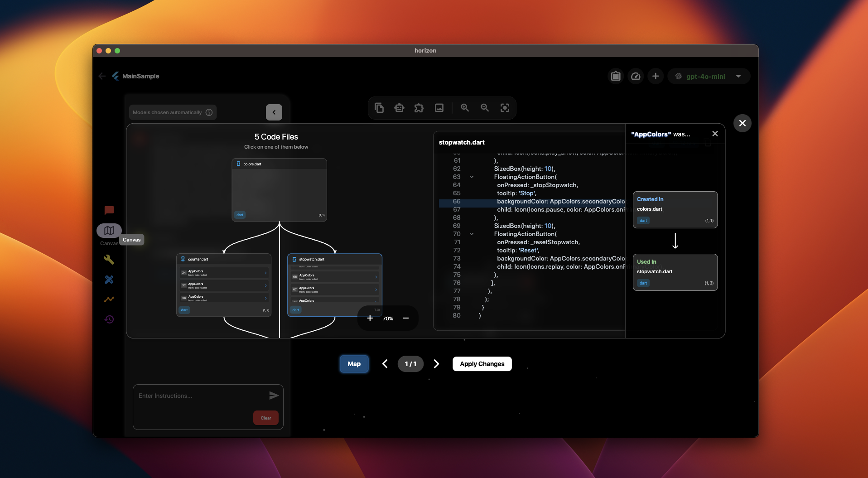Click the magnifier zoom-in toolbar icon

point(465,108)
